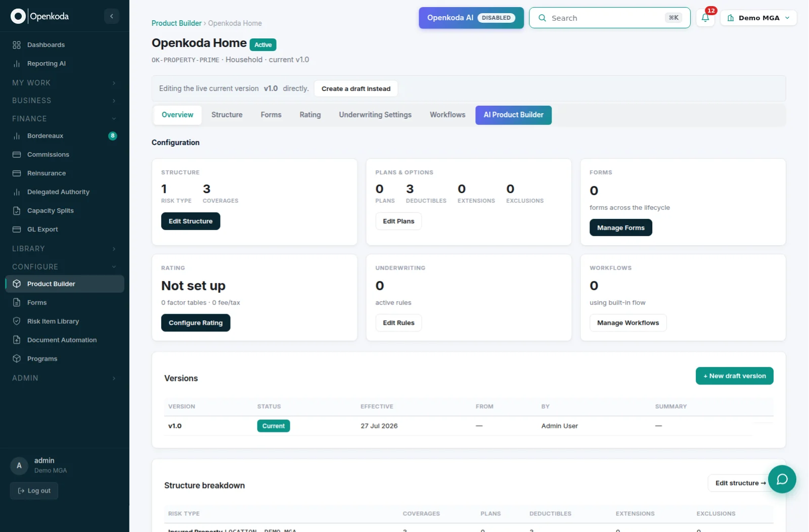This screenshot has width=809, height=532.
Task: Switch to the Structure tab
Action: (227, 115)
